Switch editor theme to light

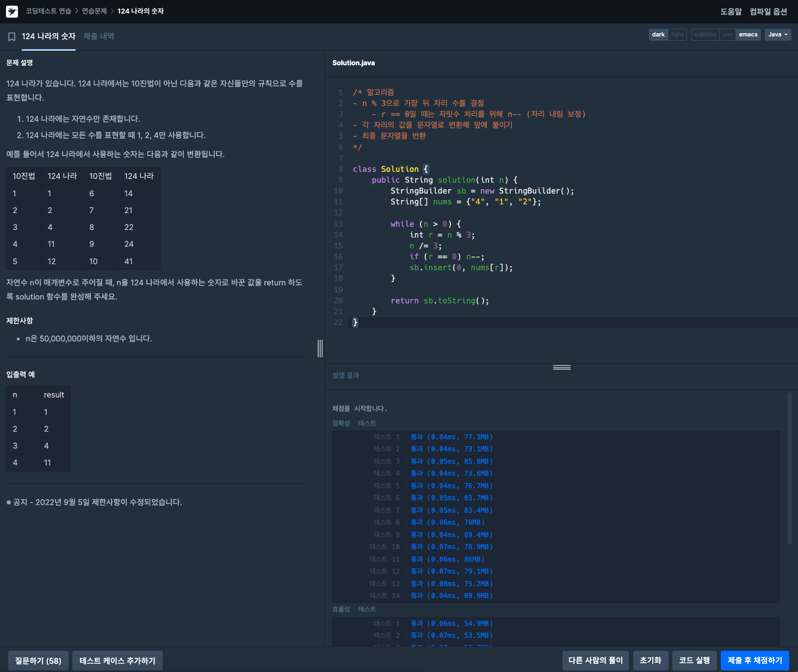tap(677, 35)
